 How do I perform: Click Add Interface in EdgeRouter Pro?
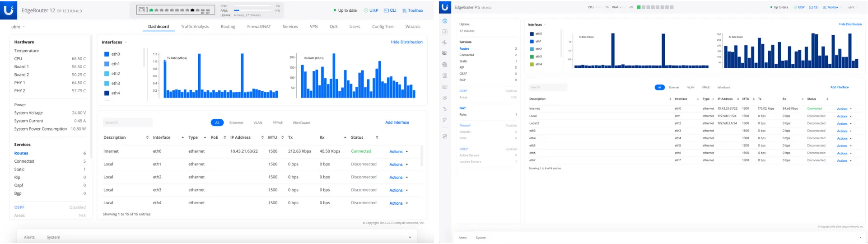tap(839, 87)
